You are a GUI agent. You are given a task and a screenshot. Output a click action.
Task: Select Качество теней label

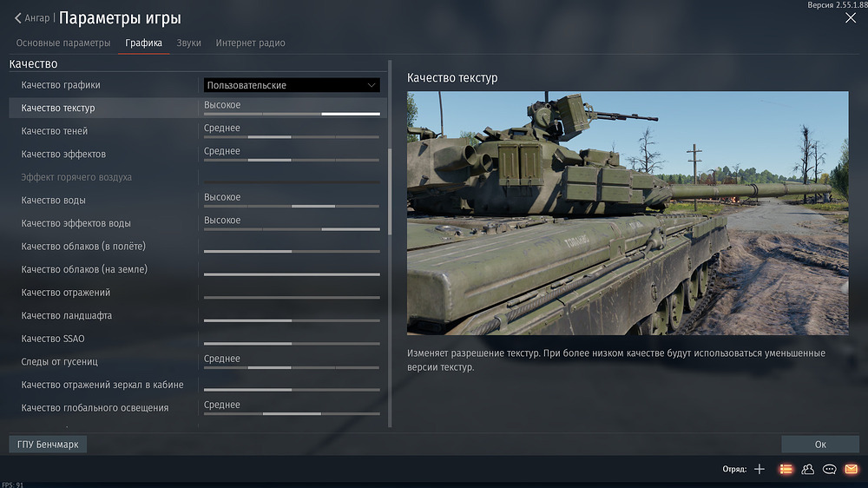point(54,131)
